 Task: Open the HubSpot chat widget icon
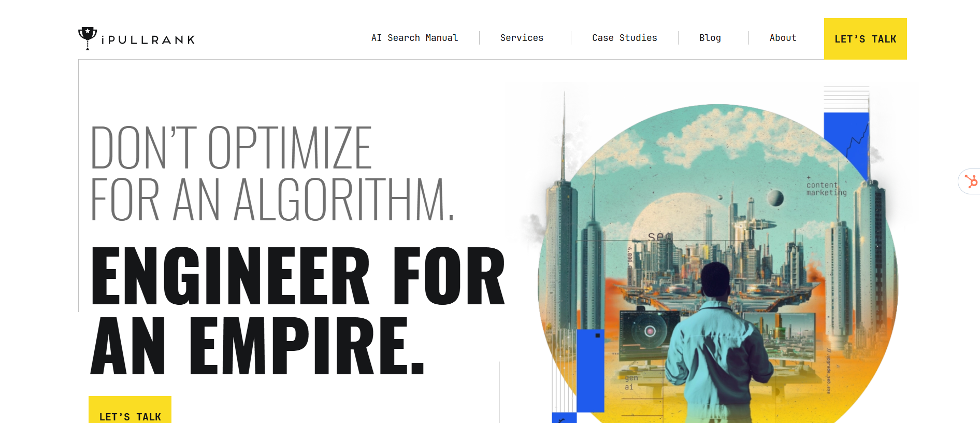pos(970,181)
